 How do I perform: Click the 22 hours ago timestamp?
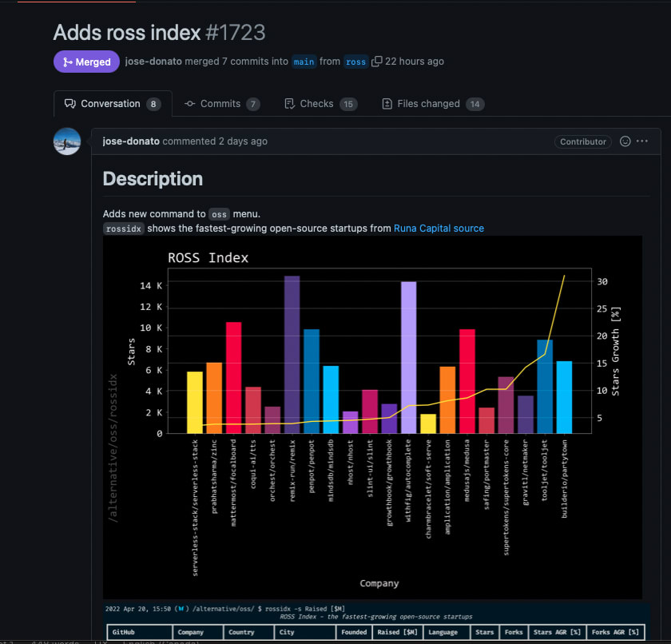415,62
